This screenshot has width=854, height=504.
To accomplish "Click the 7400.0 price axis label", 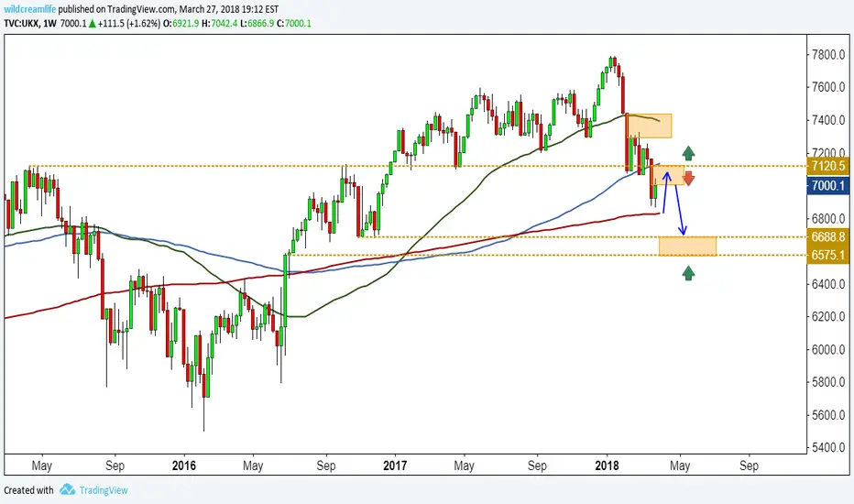I will (828, 120).
